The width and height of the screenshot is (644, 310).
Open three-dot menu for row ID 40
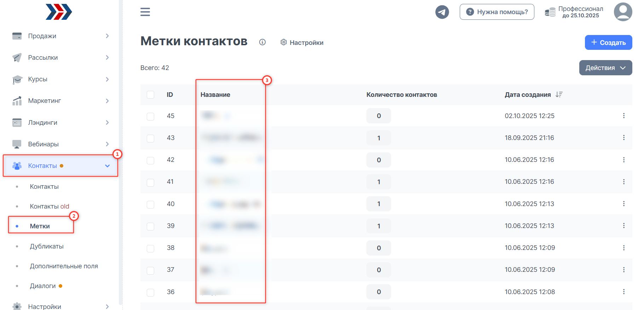click(623, 204)
